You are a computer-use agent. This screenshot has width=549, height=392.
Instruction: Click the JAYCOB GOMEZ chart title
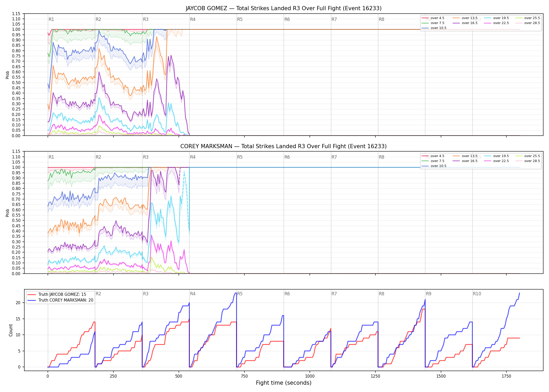click(284, 8)
